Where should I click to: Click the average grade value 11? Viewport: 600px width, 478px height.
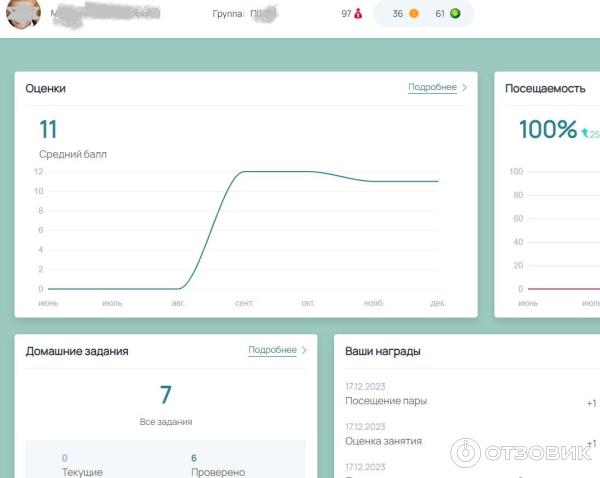pyautogui.click(x=48, y=129)
